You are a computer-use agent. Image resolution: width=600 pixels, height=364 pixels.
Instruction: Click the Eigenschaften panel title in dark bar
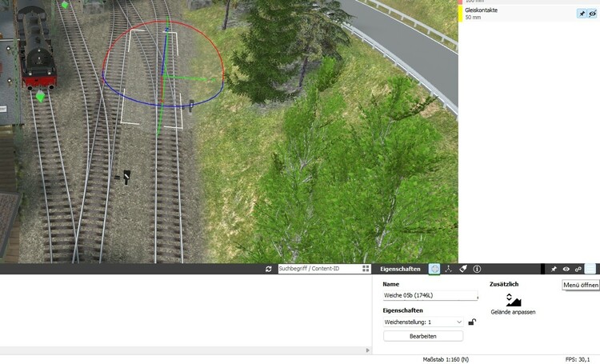tap(400, 269)
